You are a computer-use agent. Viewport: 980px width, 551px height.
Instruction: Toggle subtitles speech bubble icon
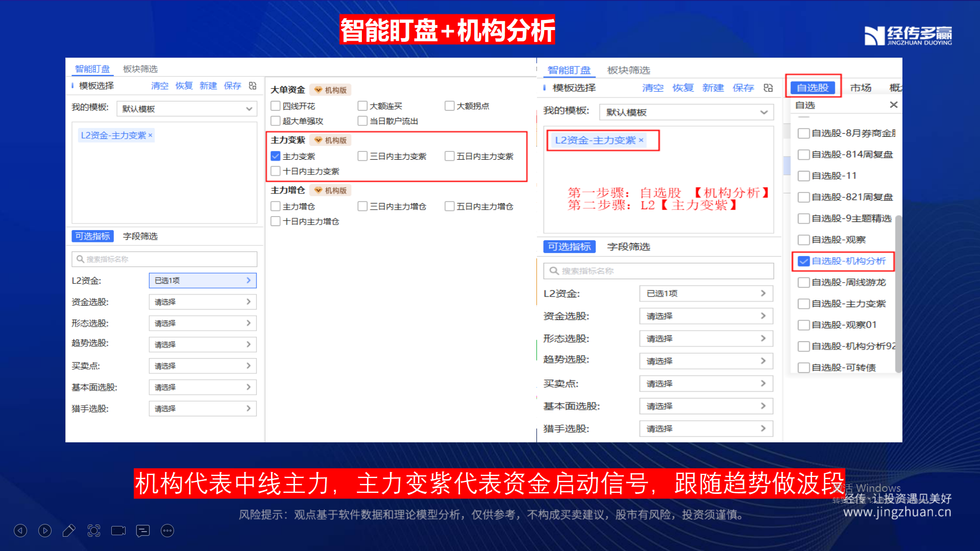pos(143,531)
